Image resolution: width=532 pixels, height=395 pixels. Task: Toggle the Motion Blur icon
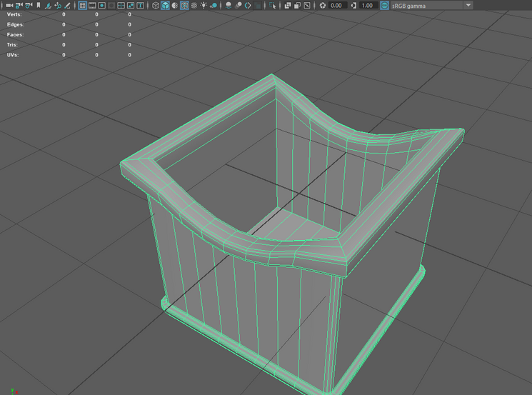click(239, 6)
